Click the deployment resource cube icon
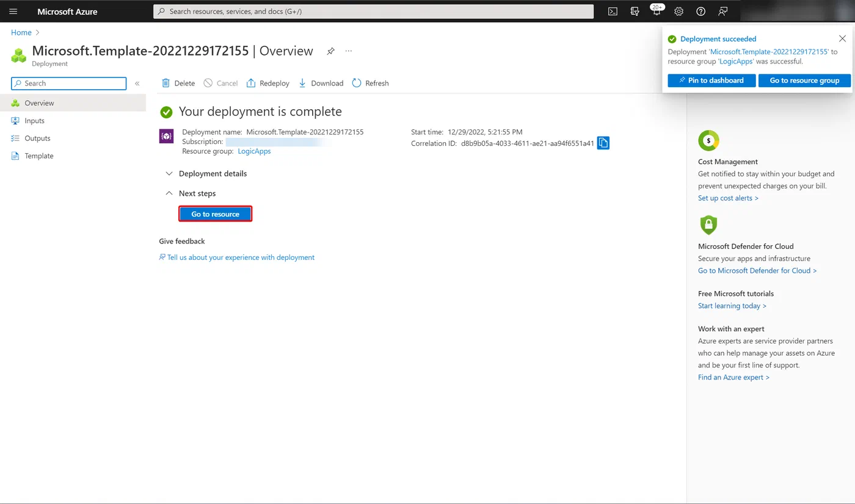 [166, 136]
